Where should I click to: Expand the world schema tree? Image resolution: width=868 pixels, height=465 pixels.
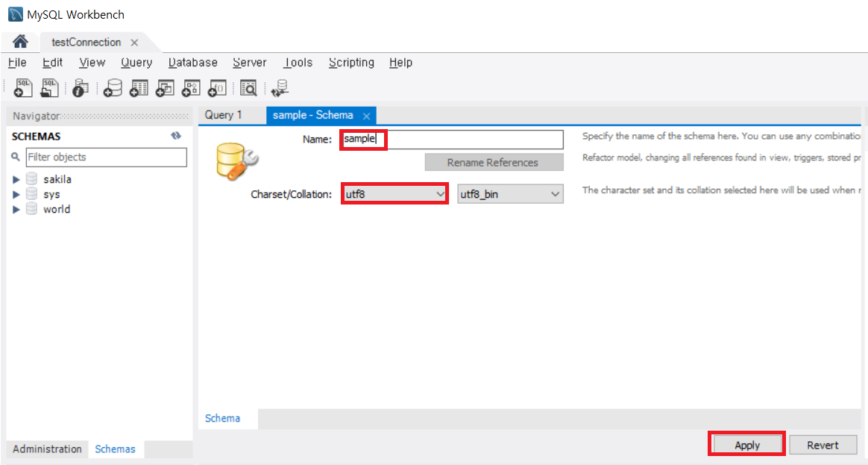(x=16, y=209)
